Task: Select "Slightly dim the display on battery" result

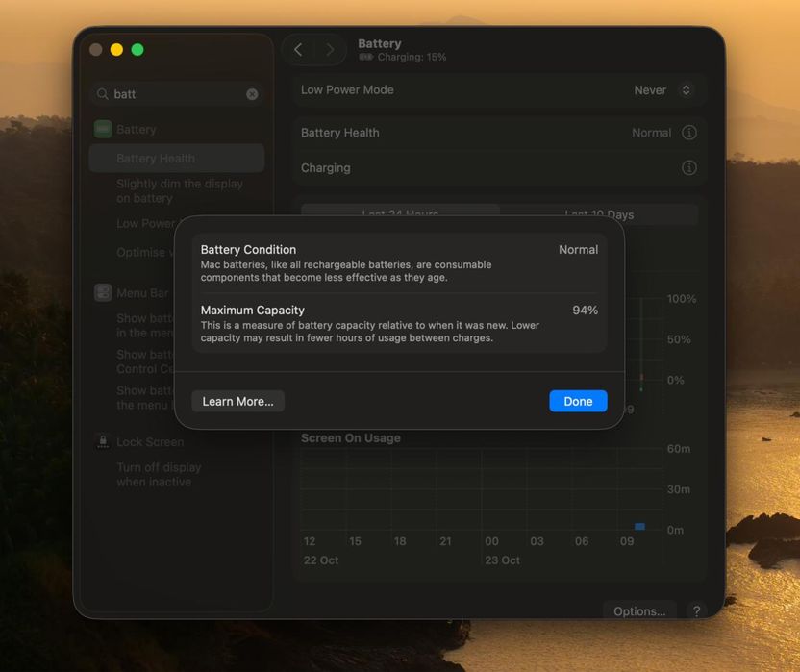Action: point(180,191)
